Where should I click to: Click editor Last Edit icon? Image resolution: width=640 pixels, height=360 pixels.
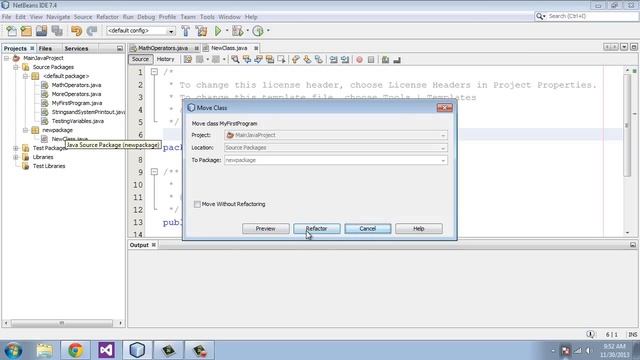[x=187, y=60]
